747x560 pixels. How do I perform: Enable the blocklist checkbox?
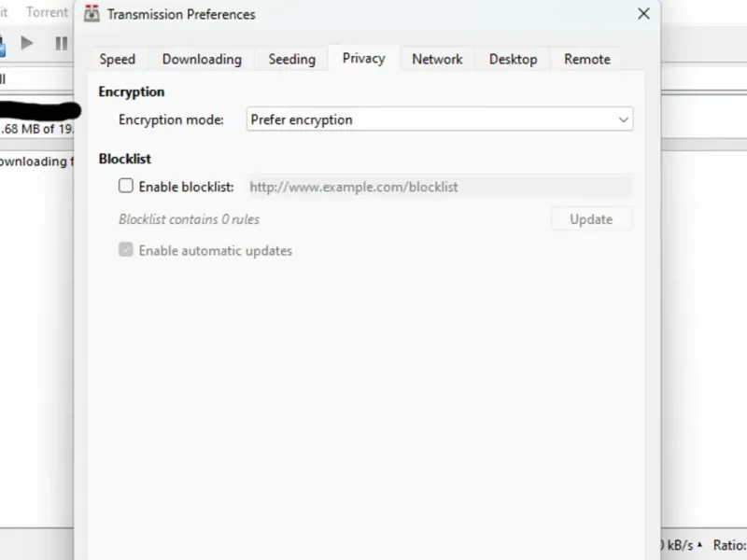tap(126, 187)
